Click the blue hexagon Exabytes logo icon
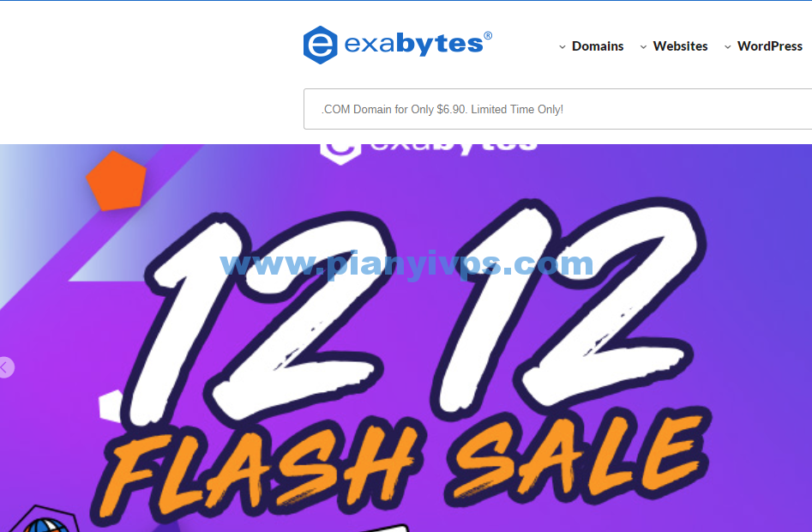The width and height of the screenshot is (812, 532). click(x=320, y=45)
